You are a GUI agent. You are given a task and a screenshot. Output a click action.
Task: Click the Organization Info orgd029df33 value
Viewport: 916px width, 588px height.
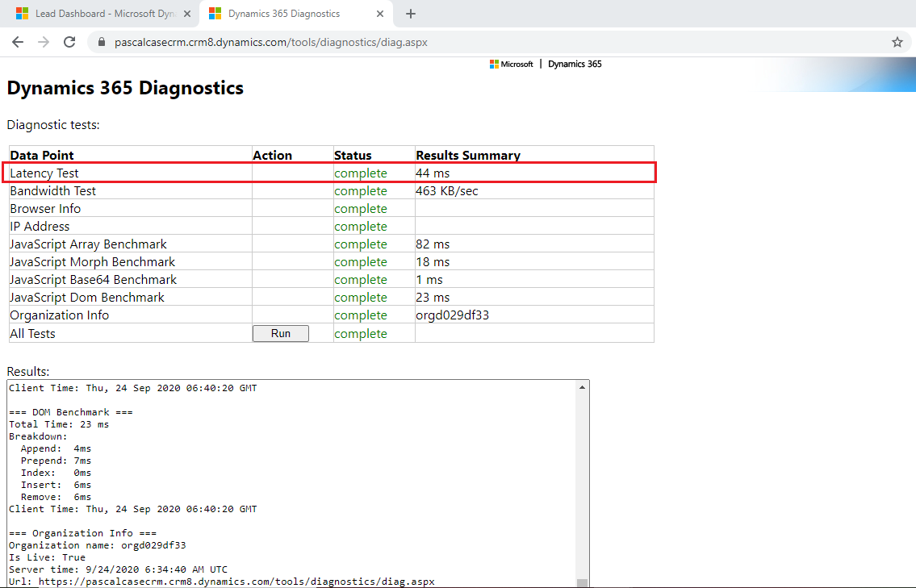tap(452, 315)
